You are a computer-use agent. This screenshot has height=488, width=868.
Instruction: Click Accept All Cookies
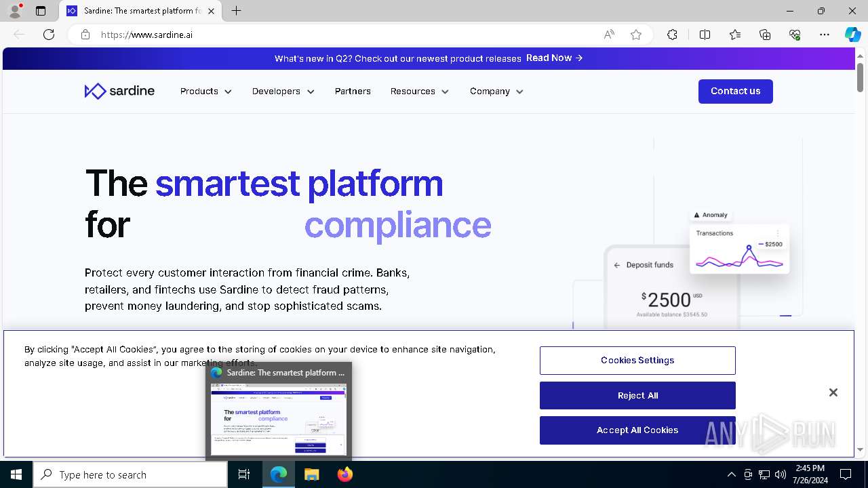click(637, 430)
